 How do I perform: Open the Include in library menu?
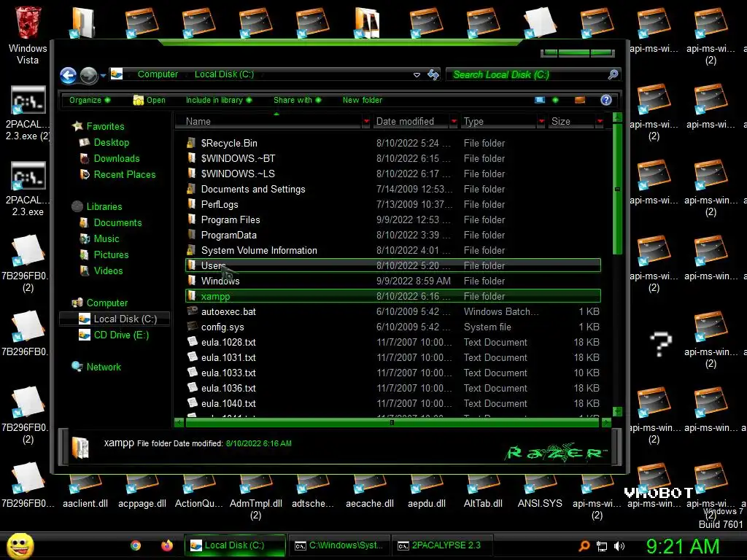pos(219,100)
